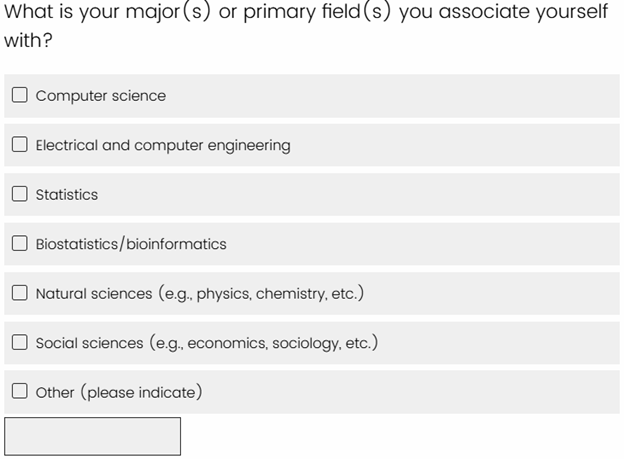The height and width of the screenshot is (459, 624).
Task: Click the 'Other (please indicate)' label
Action: point(119,392)
